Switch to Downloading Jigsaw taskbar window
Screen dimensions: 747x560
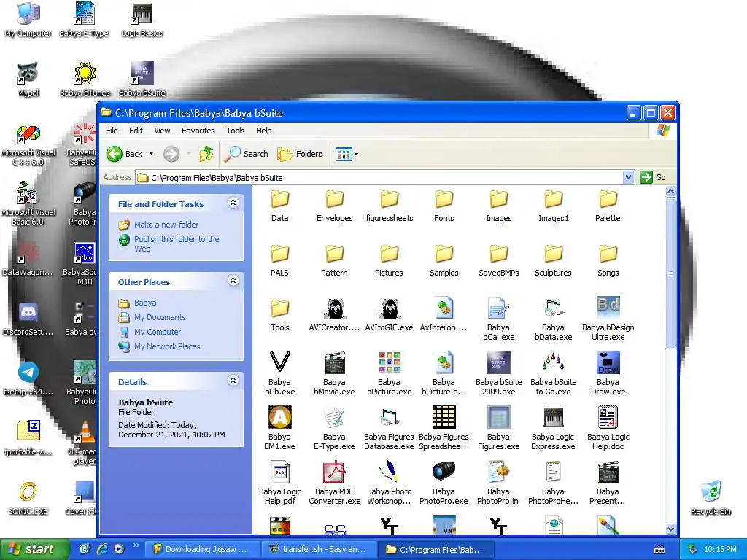[202, 550]
